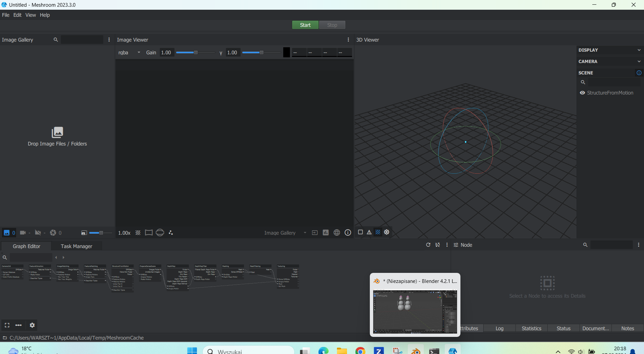Click the Drop Image Files / Folders area
This screenshot has height=354, width=644.
[57, 137]
